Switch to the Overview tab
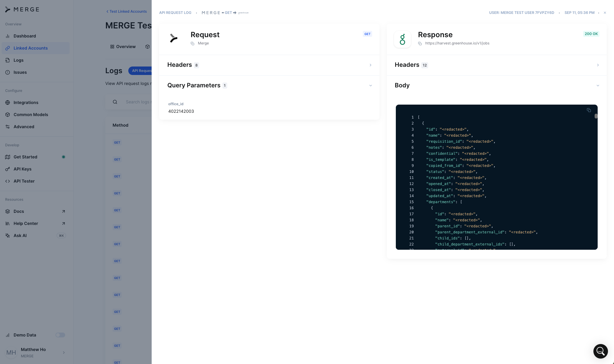The image size is (614, 364). click(123, 47)
